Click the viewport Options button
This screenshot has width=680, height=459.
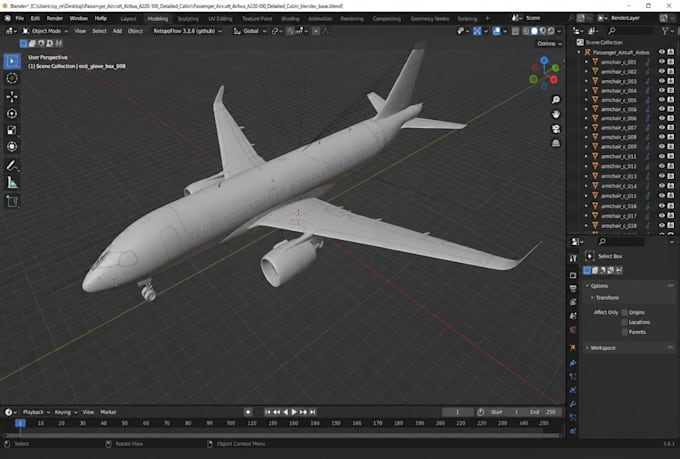[549, 44]
